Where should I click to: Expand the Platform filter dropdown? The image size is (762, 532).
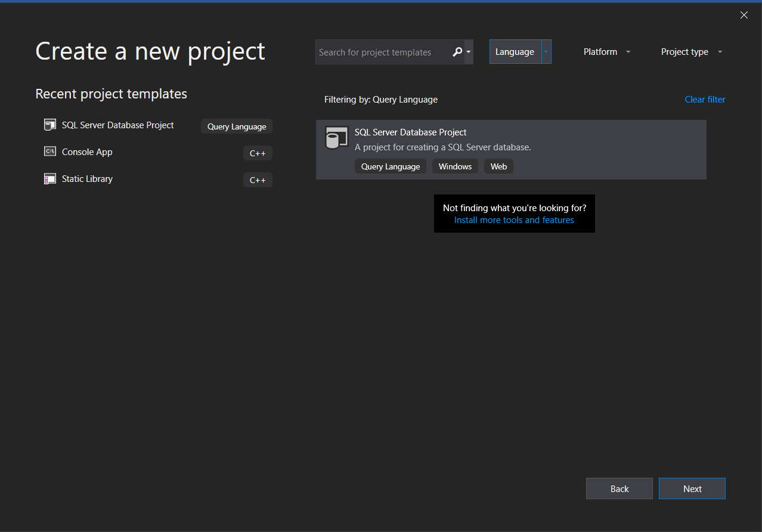(606, 52)
